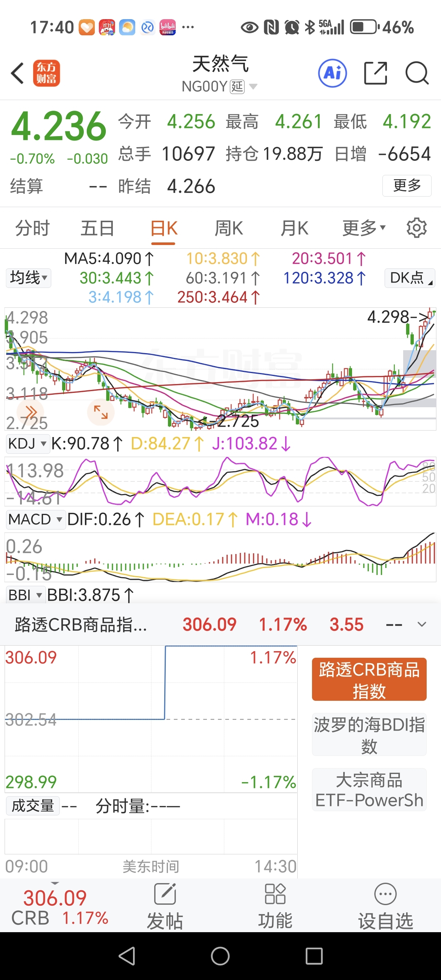The height and width of the screenshot is (980, 441).
Task: Open the search magnifier icon
Action: [417, 73]
